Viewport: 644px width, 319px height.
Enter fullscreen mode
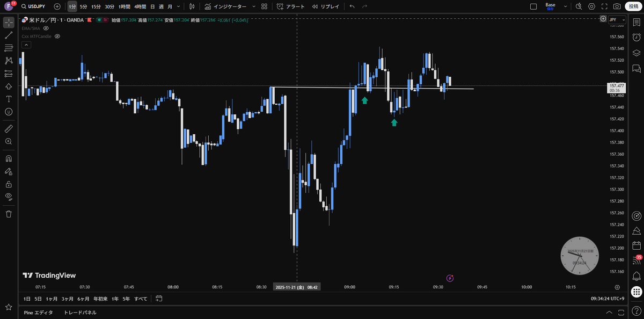[x=604, y=6]
